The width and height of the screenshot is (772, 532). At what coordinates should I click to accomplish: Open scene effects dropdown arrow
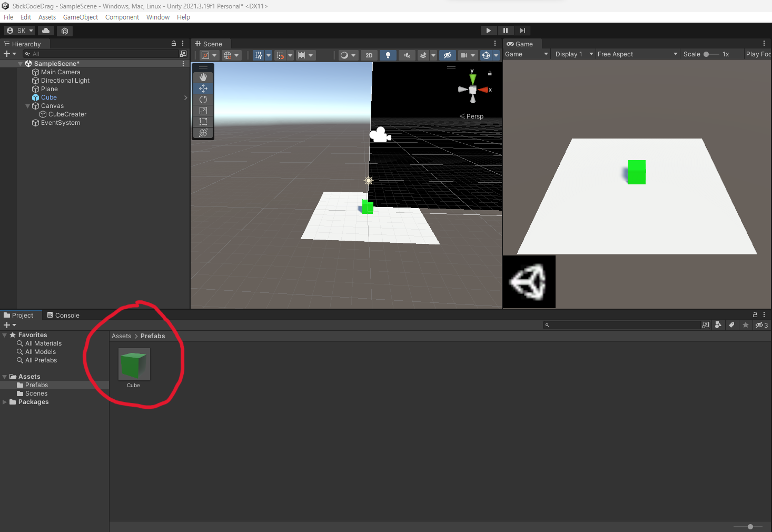click(x=433, y=55)
